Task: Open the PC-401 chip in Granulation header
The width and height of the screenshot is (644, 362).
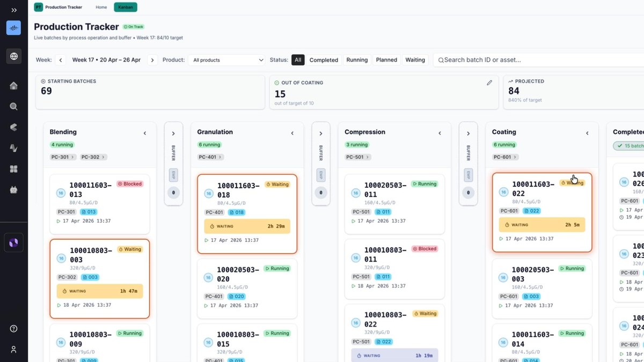Action: click(x=211, y=157)
